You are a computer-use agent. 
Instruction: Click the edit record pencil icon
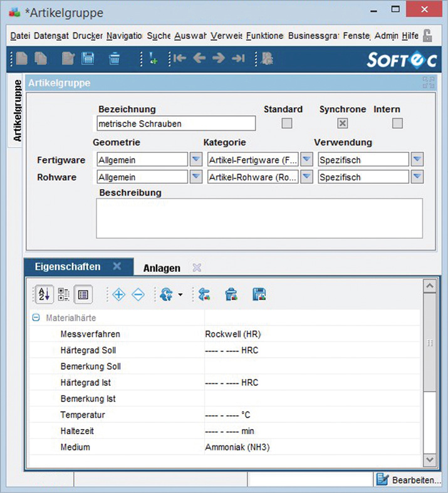coord(68,58)
